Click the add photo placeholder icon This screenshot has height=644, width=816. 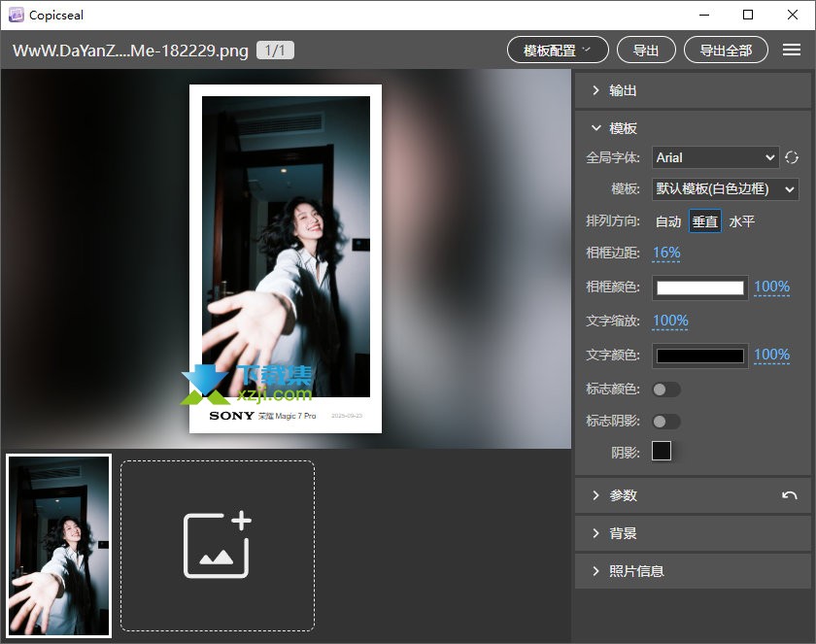(218, 546)
